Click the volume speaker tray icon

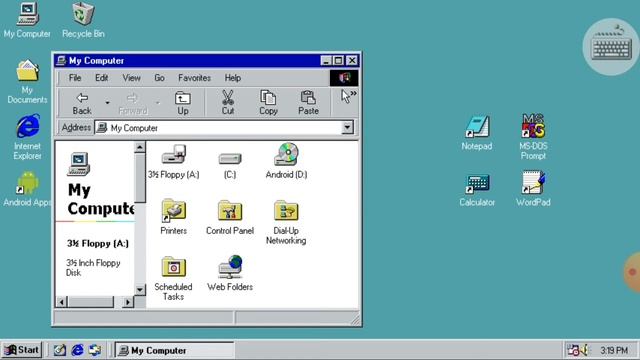pos(585,350)
